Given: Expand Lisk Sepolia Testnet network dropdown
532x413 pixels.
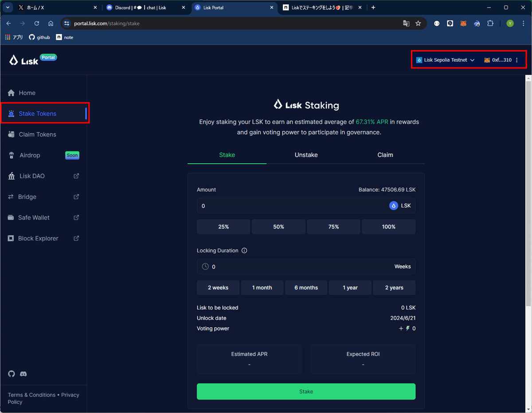Looking at the screenshot, I should (x=446, y=60).
